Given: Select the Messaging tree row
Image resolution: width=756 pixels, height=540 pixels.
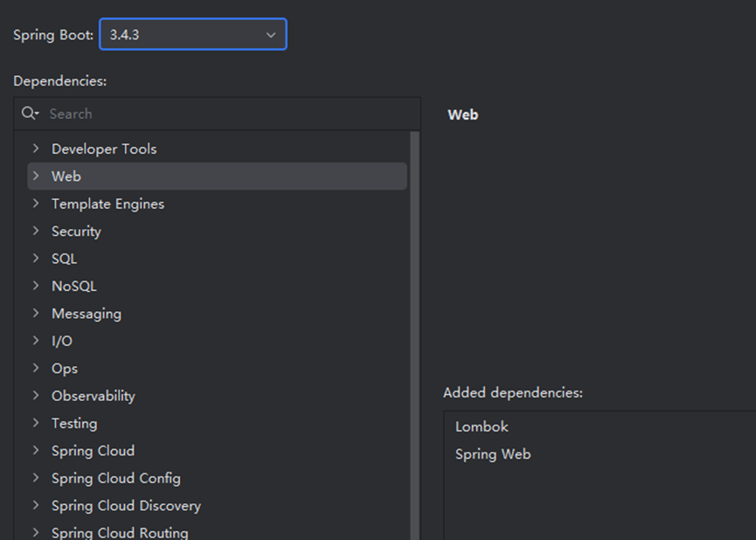Looking at the screenshot, I should point(217,314).
